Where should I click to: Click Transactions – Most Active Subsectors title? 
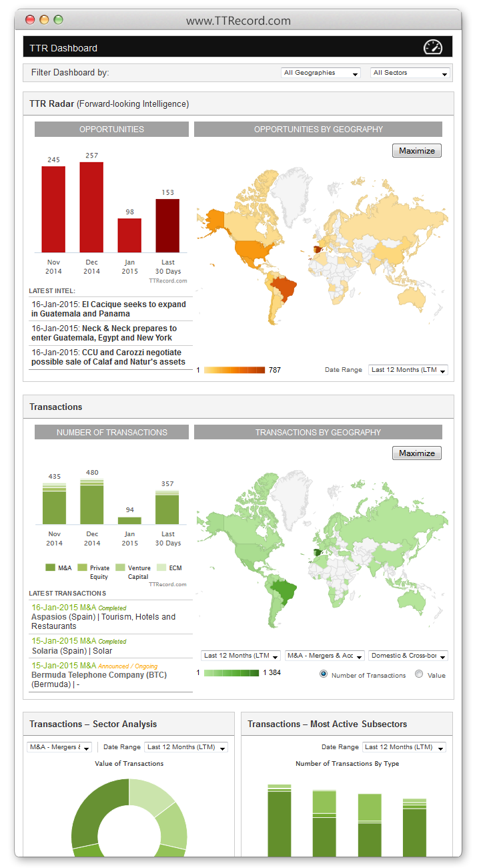pyautogui.click(x=327, y=724)
